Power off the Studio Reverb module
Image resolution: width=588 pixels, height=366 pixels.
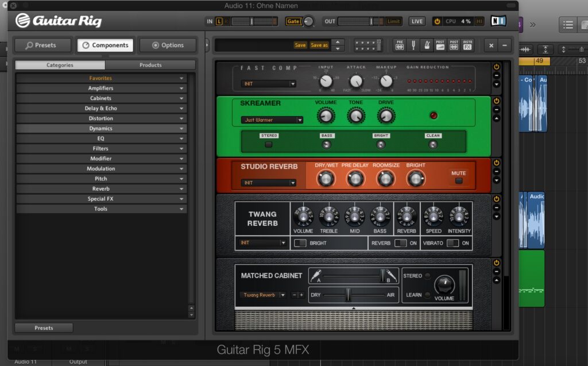click(497, 163)
